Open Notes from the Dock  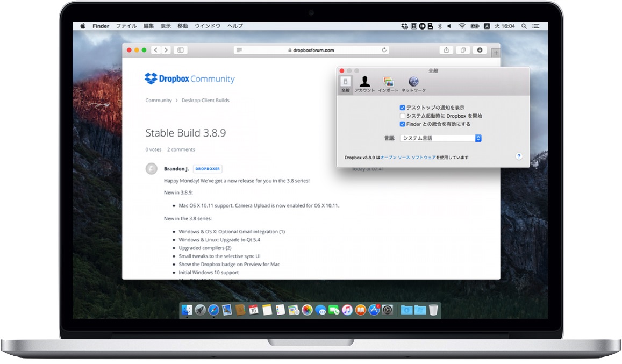point(267,310)
